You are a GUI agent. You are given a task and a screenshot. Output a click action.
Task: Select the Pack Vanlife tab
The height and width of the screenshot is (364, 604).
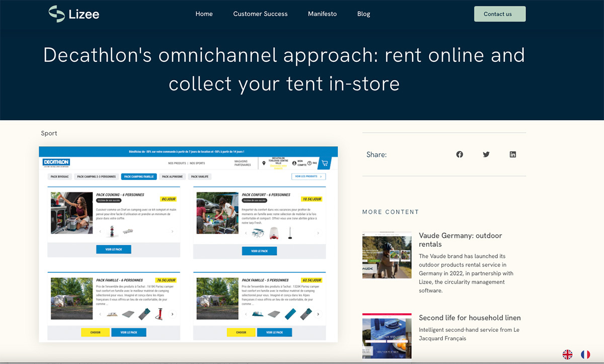click(199, 176)
